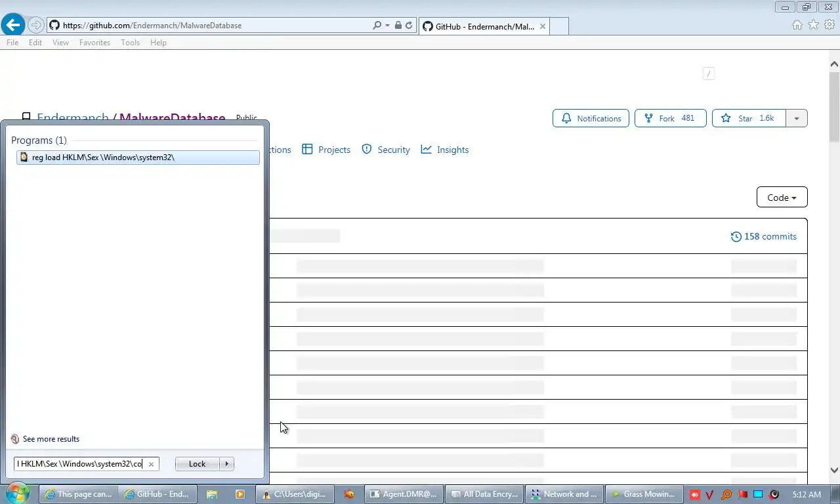This screenshot has width=840, height=504.
Task: Open Windows Explorer from the taskbar
Action: click(212, 494)
